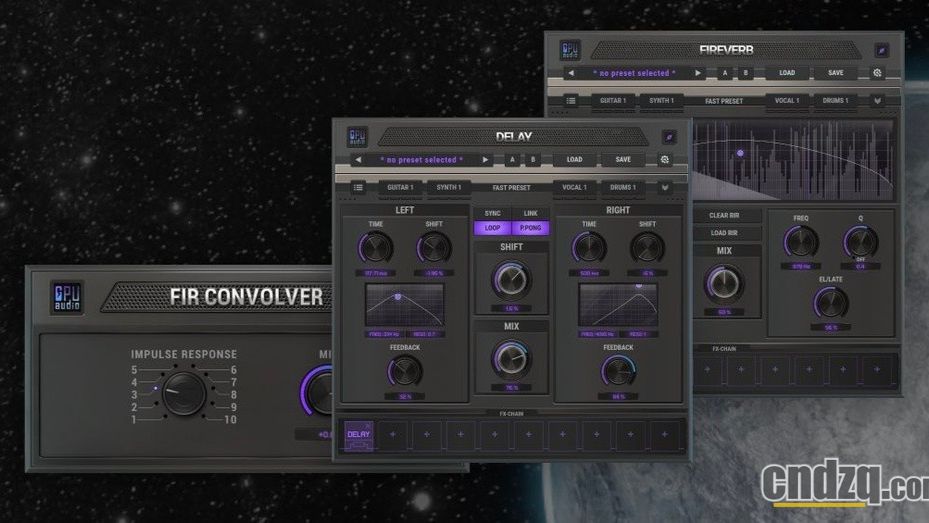Screen dimensions: 929x523
Task: Click the Left SHIFT knob in Delay
Action: 434,248
